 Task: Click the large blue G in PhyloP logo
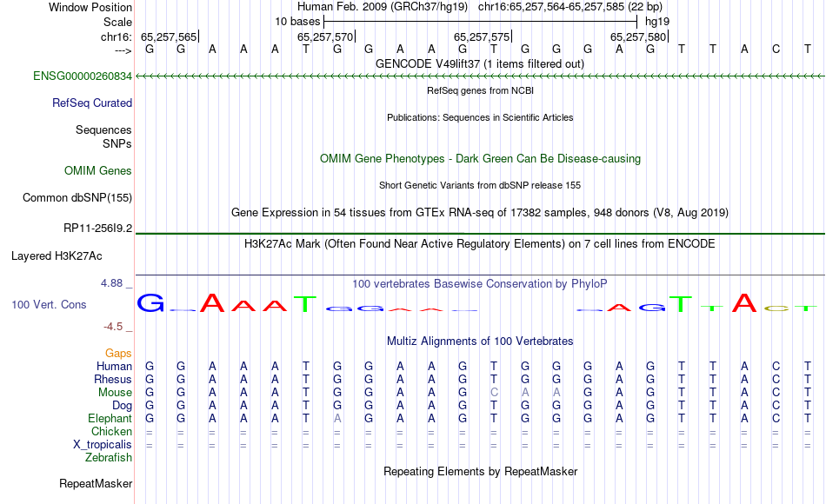coord(150,303)
